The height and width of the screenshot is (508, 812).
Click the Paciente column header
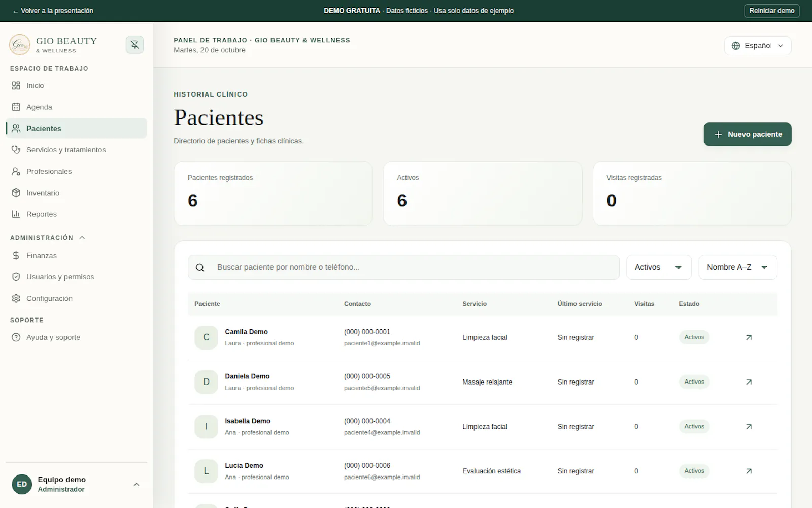(x=207, y=304)
